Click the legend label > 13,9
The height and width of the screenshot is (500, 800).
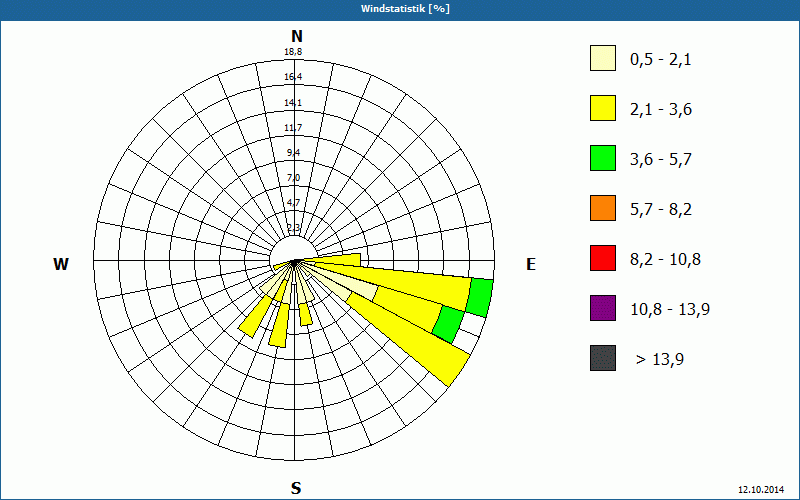click(660, 360)
